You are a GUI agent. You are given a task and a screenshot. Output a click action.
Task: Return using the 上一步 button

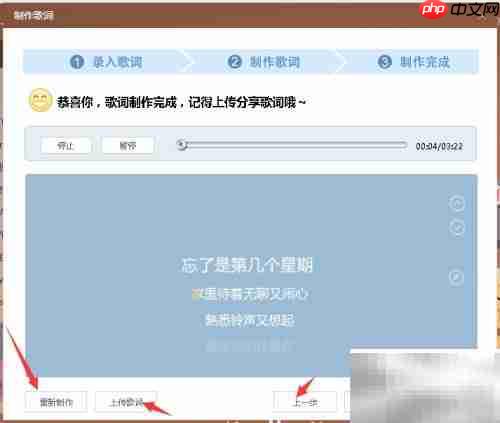click(x=305, y=402)
